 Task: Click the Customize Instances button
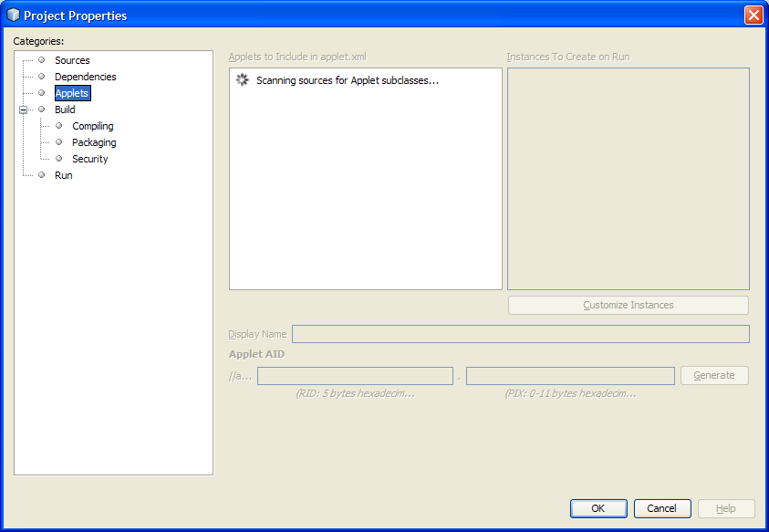628,305
